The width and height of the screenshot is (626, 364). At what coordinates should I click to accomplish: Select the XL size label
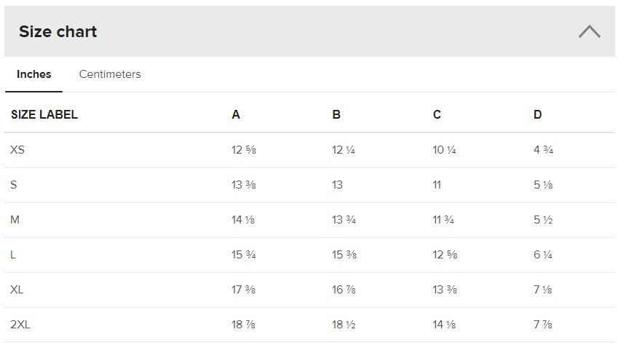tap(17, 290)
